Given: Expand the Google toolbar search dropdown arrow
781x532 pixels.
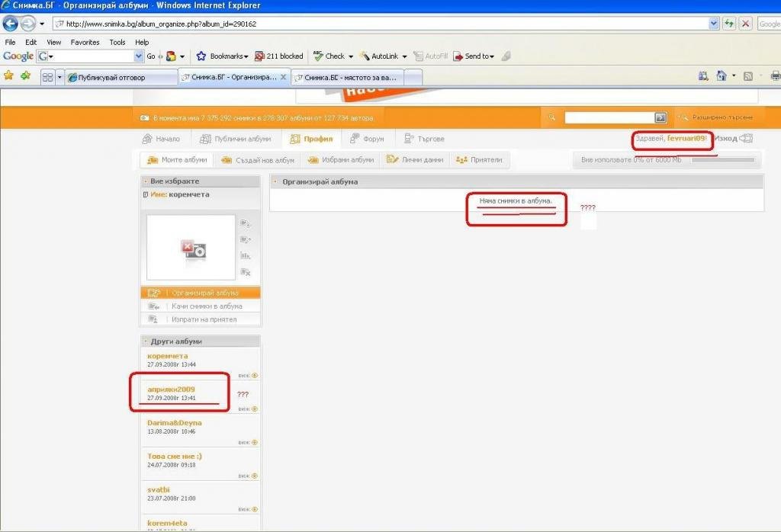Looking at the screenshot, I should click(139, 56).
